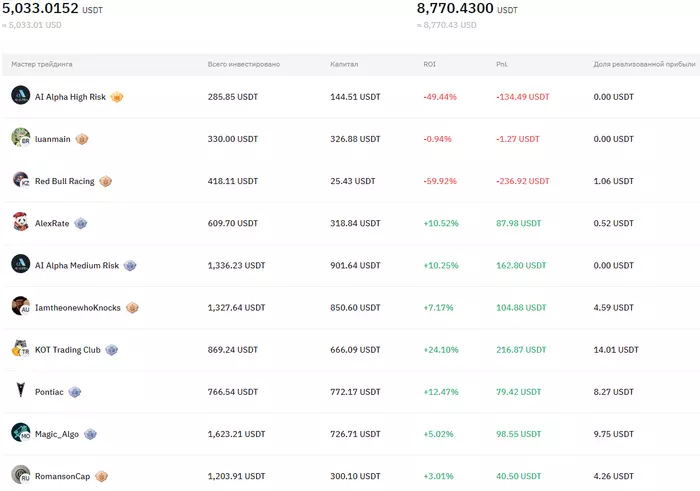
Task: Click the PnL column header
Action: 502,64
